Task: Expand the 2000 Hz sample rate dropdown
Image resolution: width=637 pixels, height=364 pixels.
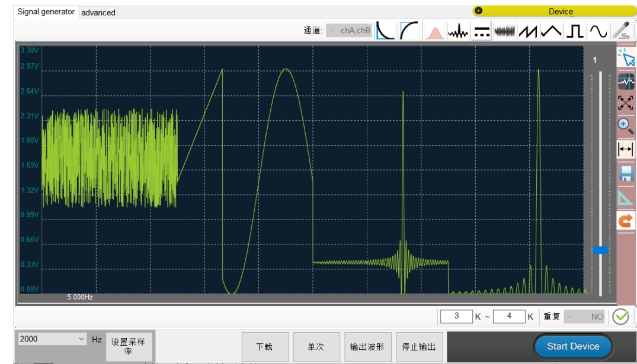Action: click(52, 339)
